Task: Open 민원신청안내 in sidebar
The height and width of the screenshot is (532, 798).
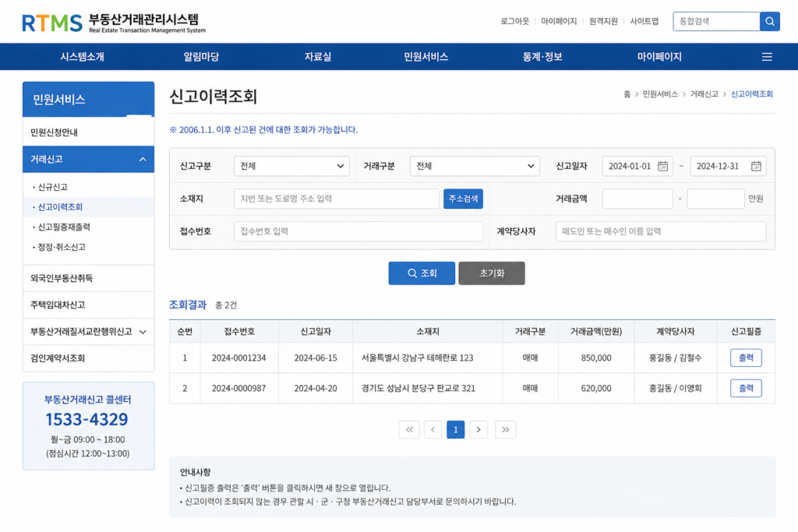Action: pos(89,132)
